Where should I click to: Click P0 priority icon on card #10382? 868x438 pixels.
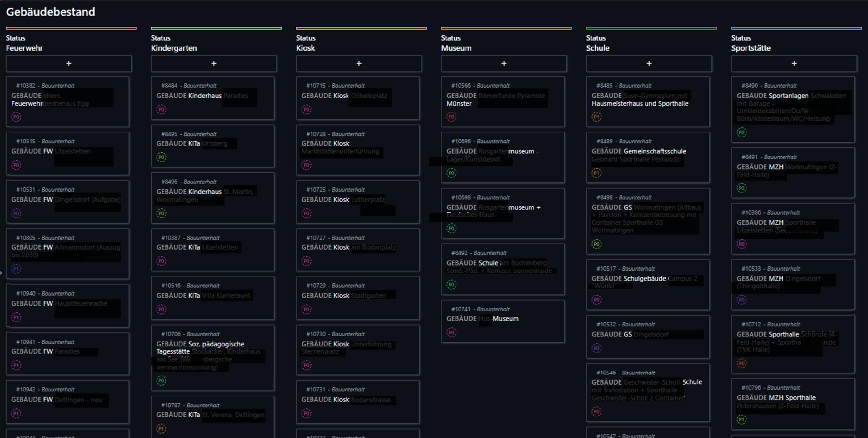(x=16, y=117)
